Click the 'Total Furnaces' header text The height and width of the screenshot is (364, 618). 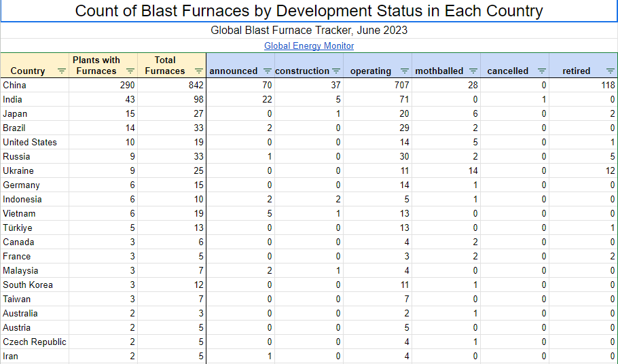coord(165,65)
